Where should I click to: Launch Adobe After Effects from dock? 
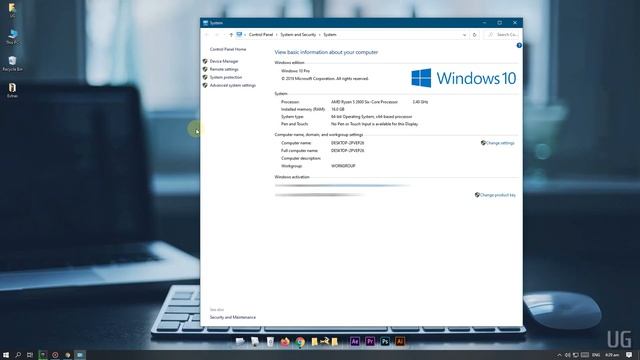click(x=355, y=341)
